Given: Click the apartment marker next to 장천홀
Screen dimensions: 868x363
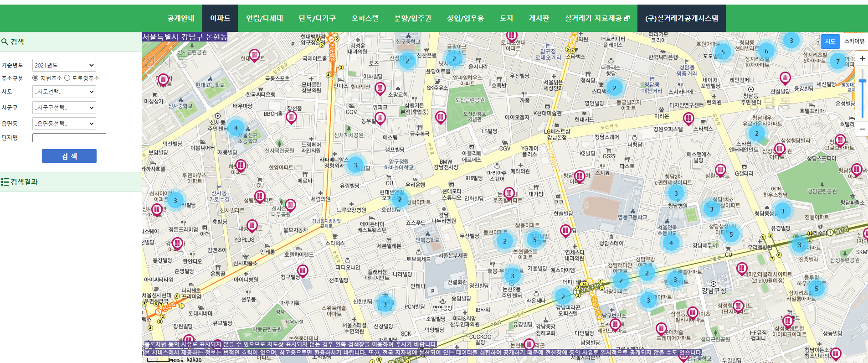Looking at the screenshot, I should point(291,118).
